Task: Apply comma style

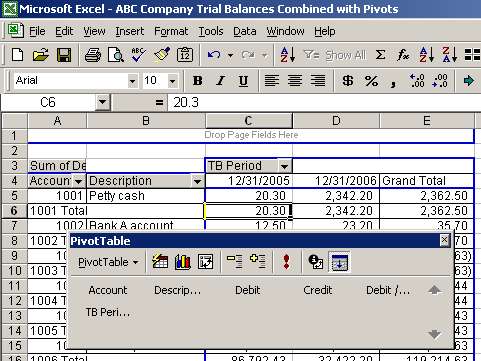Action: (393, 82)
